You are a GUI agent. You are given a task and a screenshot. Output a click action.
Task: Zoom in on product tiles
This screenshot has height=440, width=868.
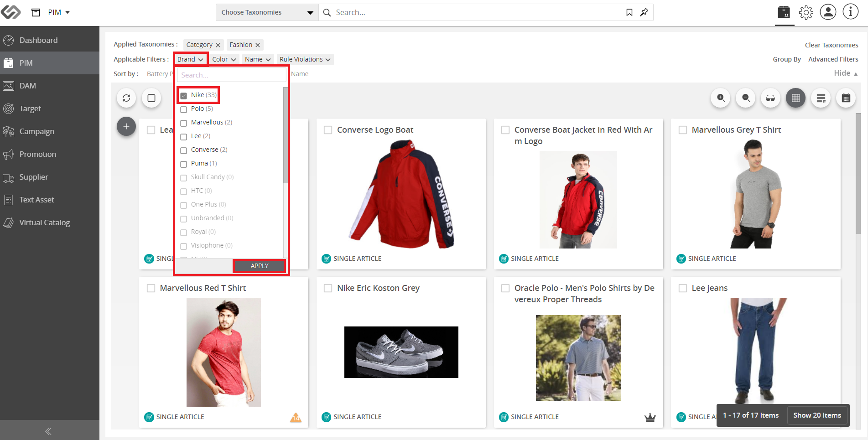click(721, 98)
